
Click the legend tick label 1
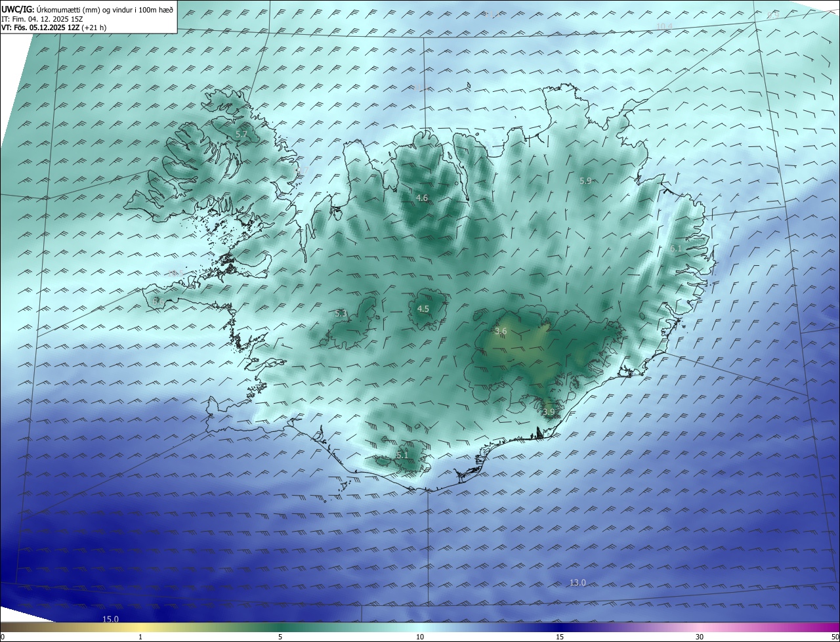[140, 637]
